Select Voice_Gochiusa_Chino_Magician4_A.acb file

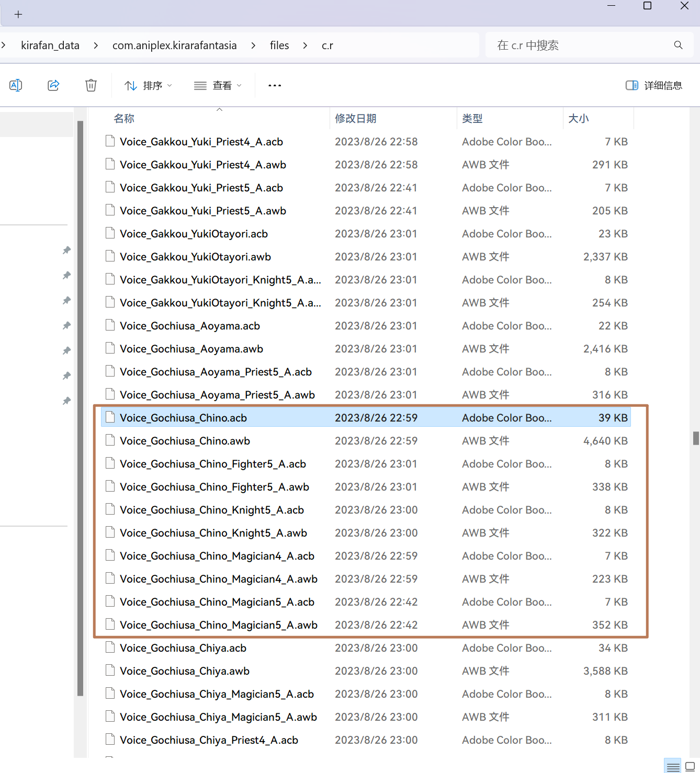tap(366, 556)
